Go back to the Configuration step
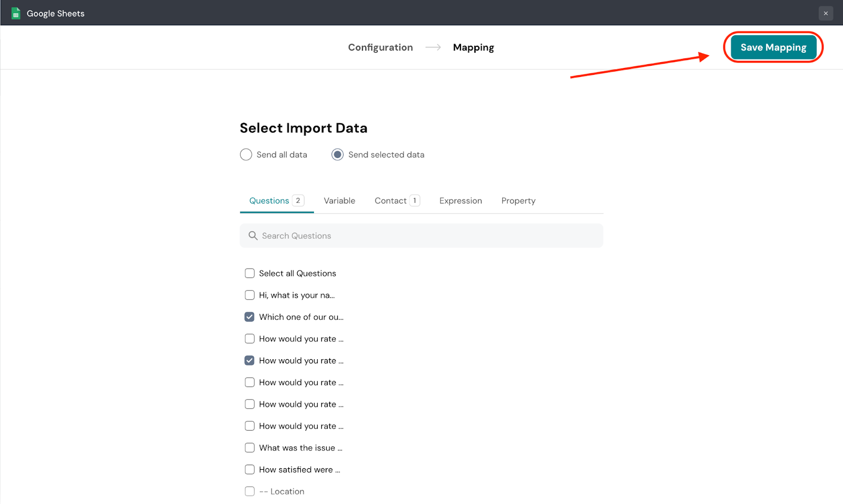This screenshot has height=504, width=843. (380, 47)
